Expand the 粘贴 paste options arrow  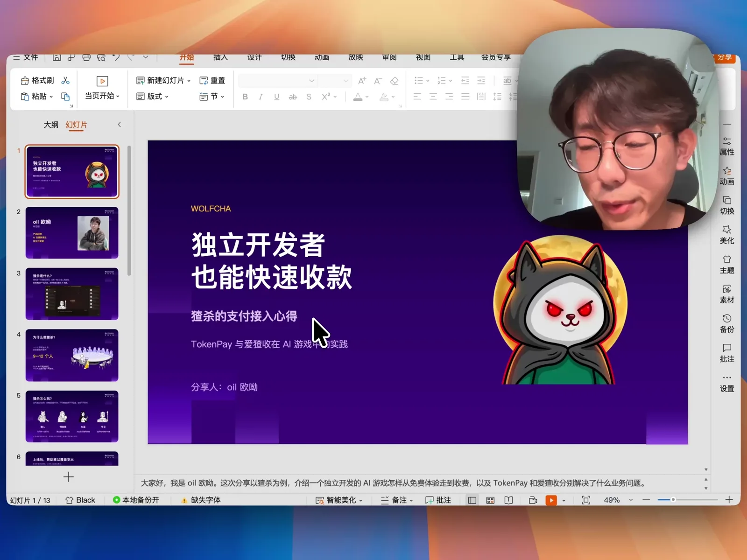tap(51, 97)
